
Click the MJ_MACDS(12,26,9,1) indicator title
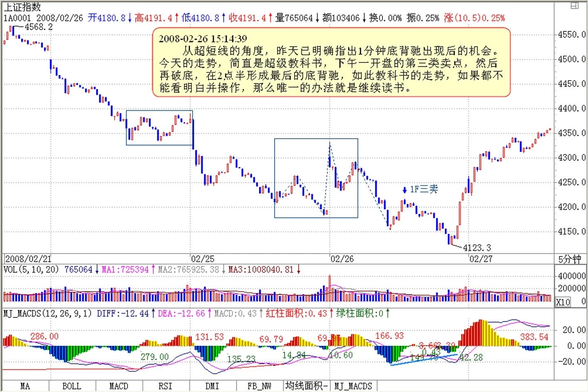tap(47, 314)
